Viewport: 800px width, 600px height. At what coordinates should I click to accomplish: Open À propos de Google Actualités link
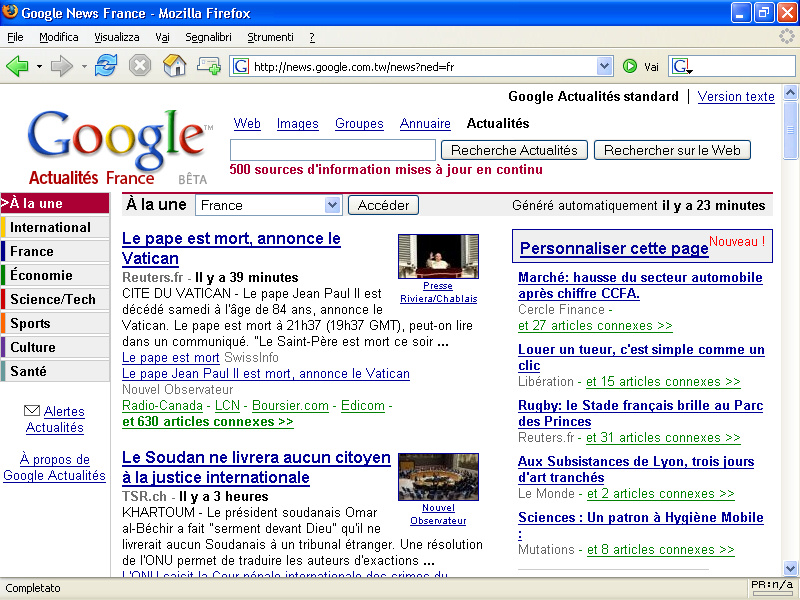click(x=55, y=467)
